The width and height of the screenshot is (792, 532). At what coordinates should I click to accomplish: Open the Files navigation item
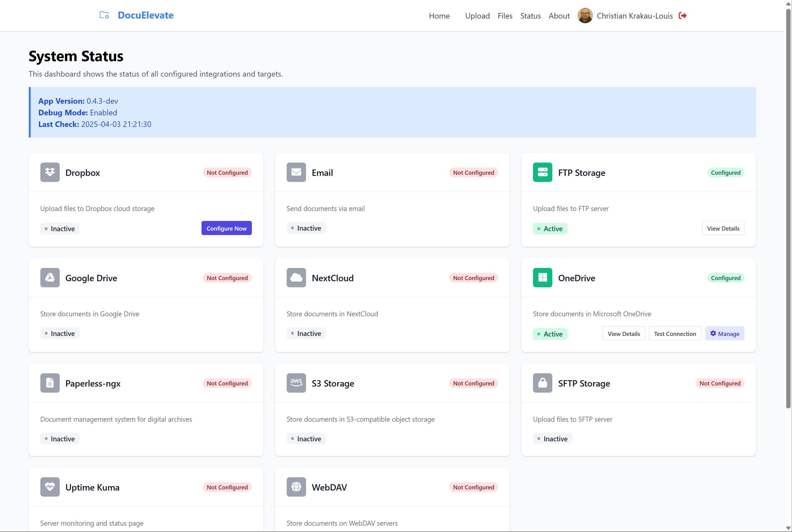click(x=505, y=16)
